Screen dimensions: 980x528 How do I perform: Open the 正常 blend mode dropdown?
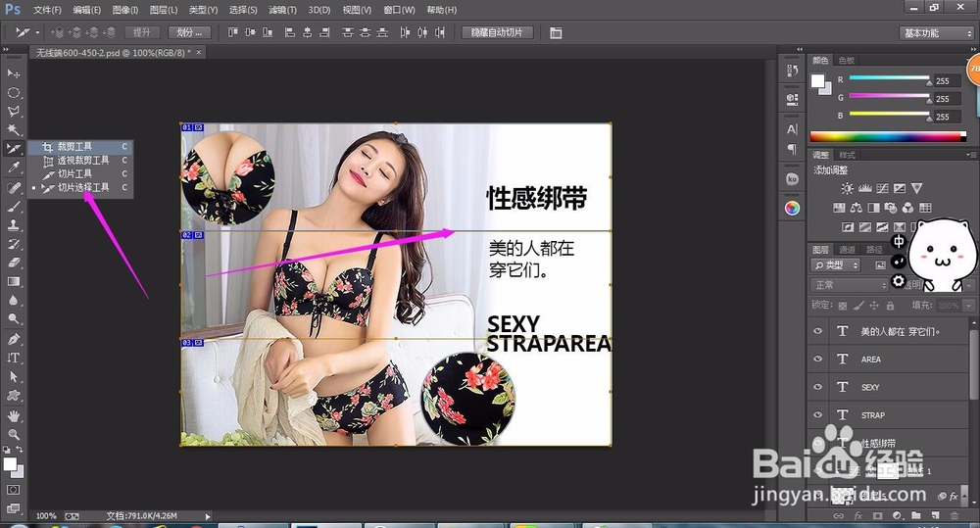click(x=850, y=285)
